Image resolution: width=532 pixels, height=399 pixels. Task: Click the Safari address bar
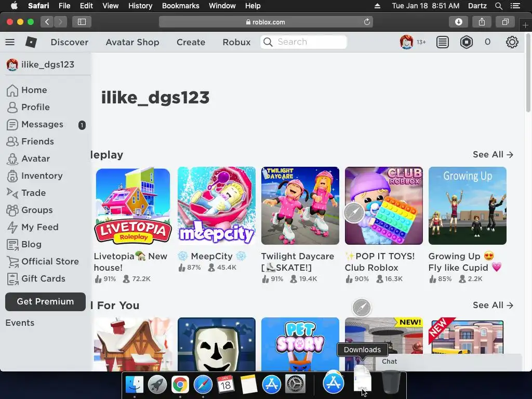point(266,22)
